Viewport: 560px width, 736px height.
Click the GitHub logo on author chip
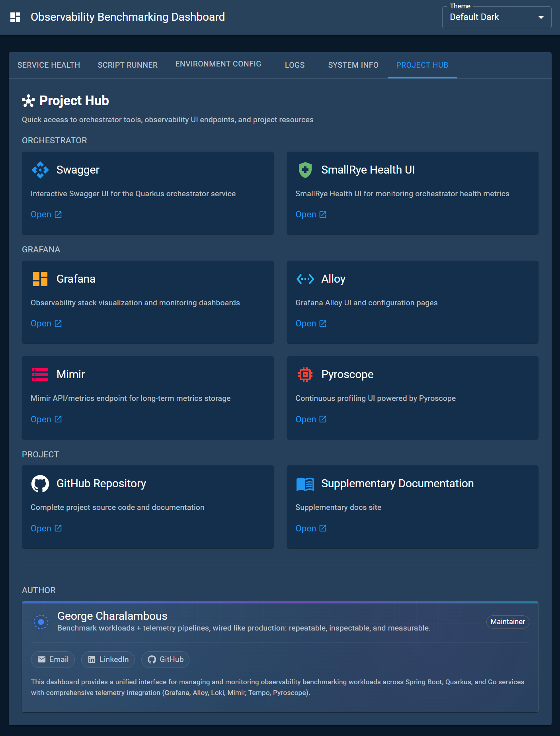tap(152, 660)
